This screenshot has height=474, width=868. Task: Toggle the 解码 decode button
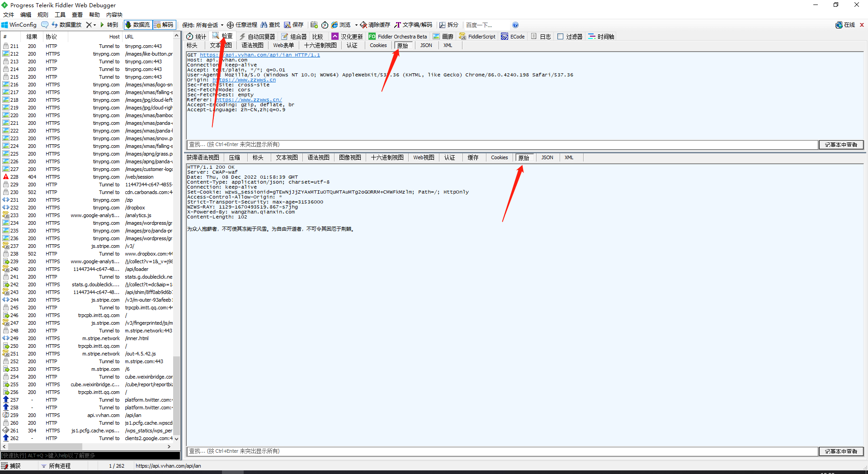[x=164, y=25]
